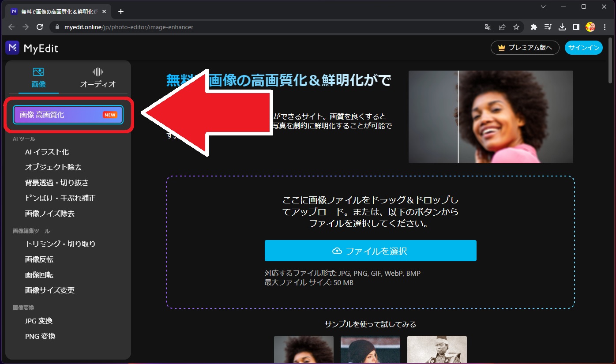Open the 画像回転 tool
Image resolution: width=616 pixels, height=364 pixels.
(39, 275)
